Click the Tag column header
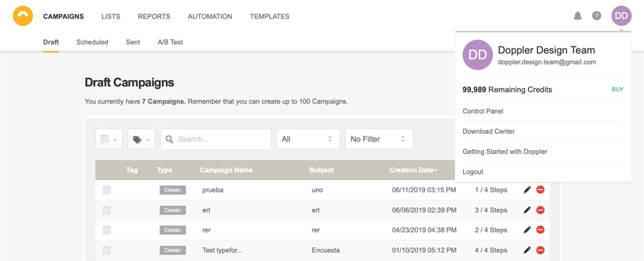Screen dimensions: 644x261 132,170
